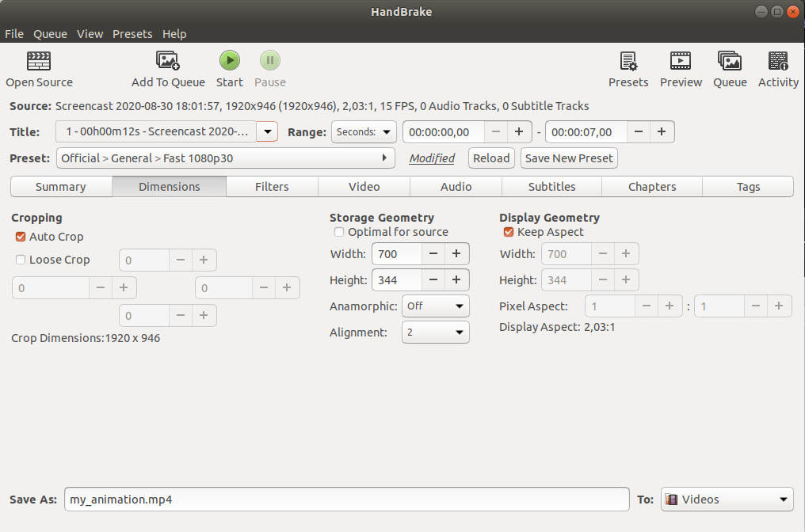Image resolution: width=805 pixels, height=532 pixels.
Task: Open the Presets panel icon
Action: (628, 61)
